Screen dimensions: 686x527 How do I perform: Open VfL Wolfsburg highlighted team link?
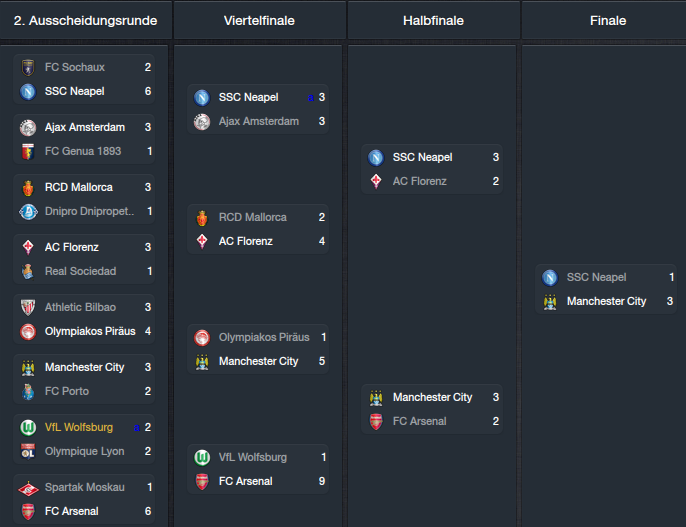coord(79,427)
